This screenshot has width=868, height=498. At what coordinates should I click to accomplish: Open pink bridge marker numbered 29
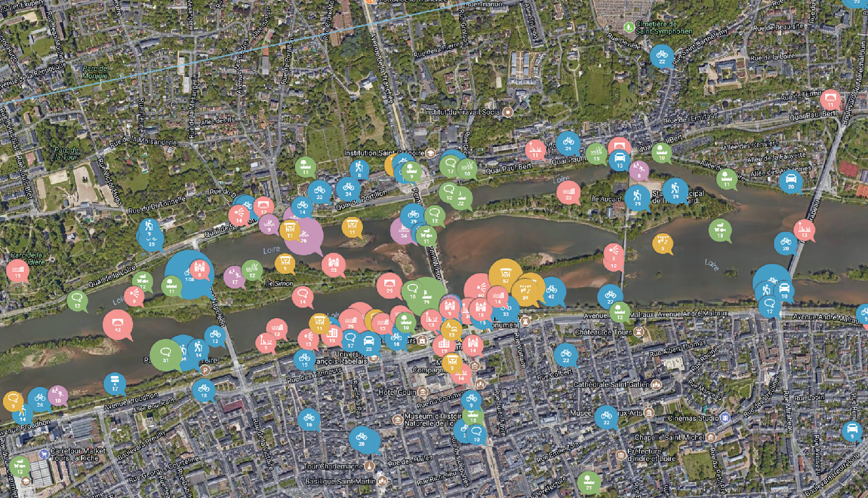pos(389,286)
